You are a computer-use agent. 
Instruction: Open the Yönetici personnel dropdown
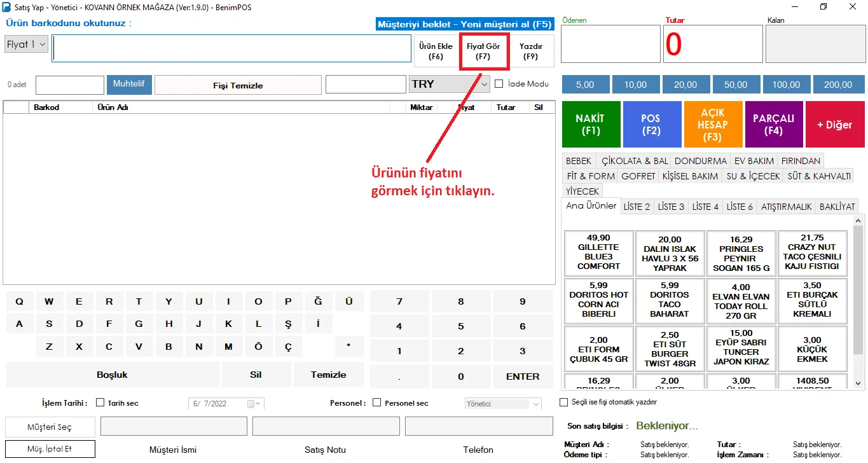point(503,404)
